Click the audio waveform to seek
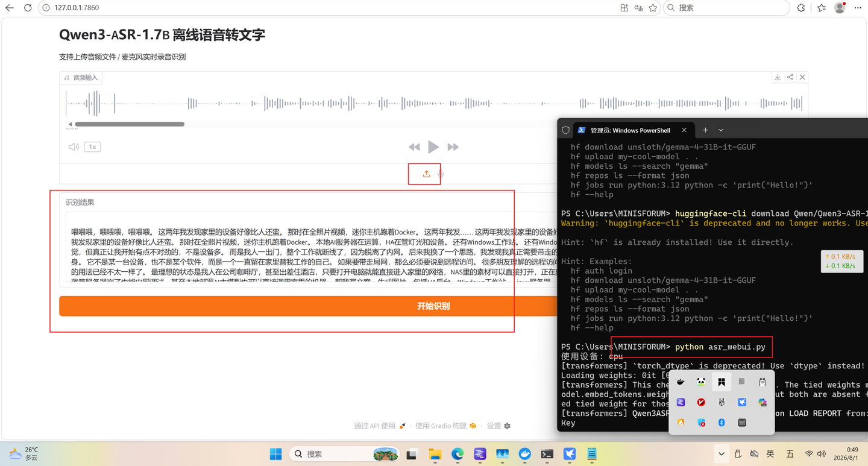This screenshot has height=466, width=868. [x=434, y=104]
